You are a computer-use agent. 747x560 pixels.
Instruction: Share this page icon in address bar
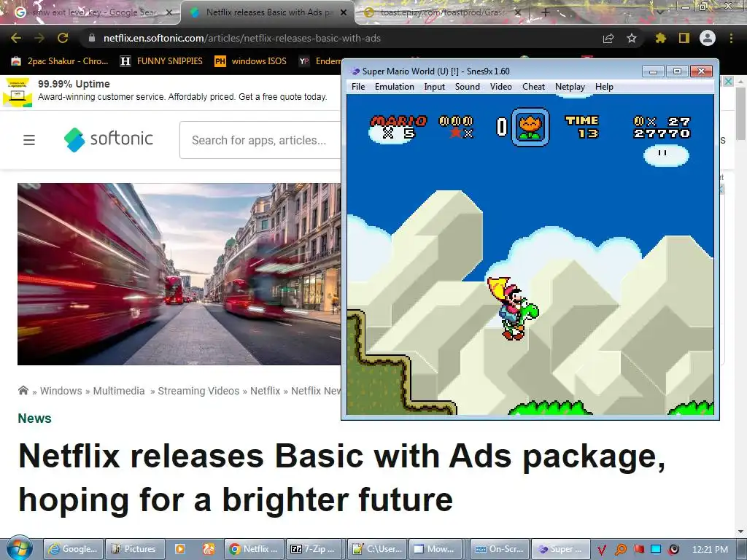[608, 38]
